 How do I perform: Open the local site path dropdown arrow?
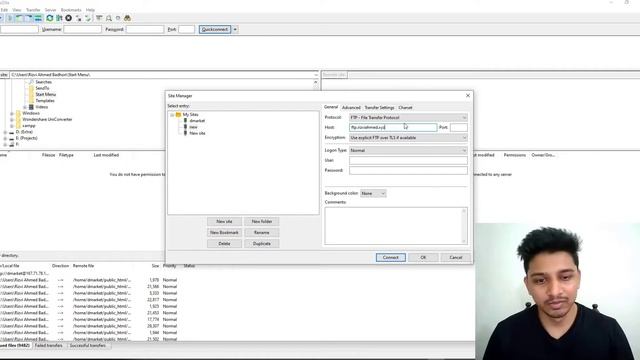pos(316,75)
